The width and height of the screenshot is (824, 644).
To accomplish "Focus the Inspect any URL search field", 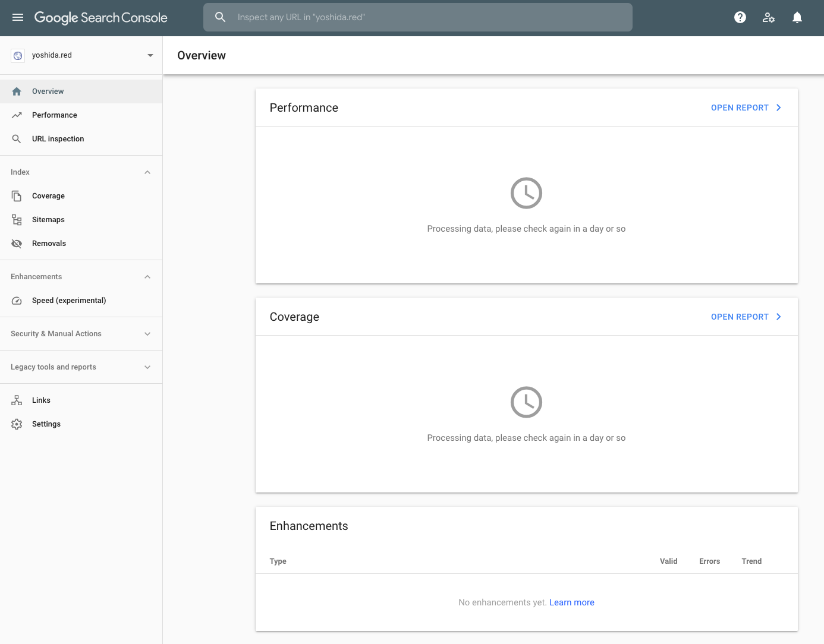I will coord(418,17).
